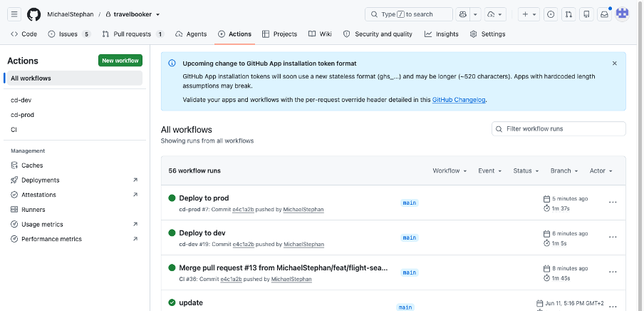Expand the Actor filter dropdown
This screenshot has width=644, height=311.
tap(601, 170)
